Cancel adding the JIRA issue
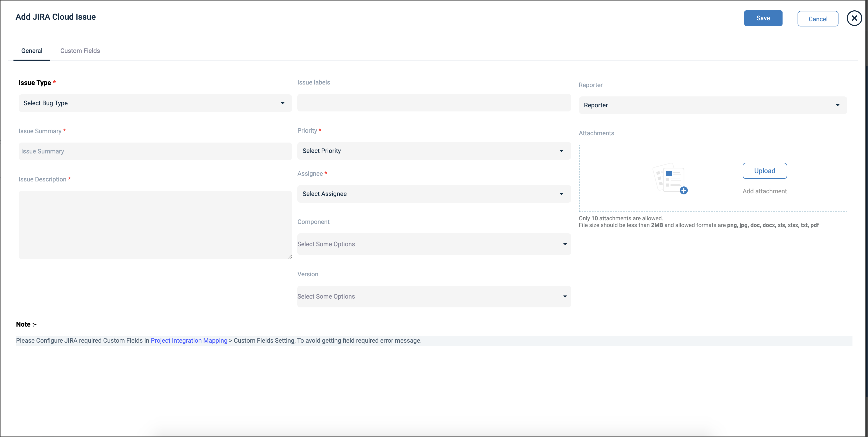 point(818,19)
